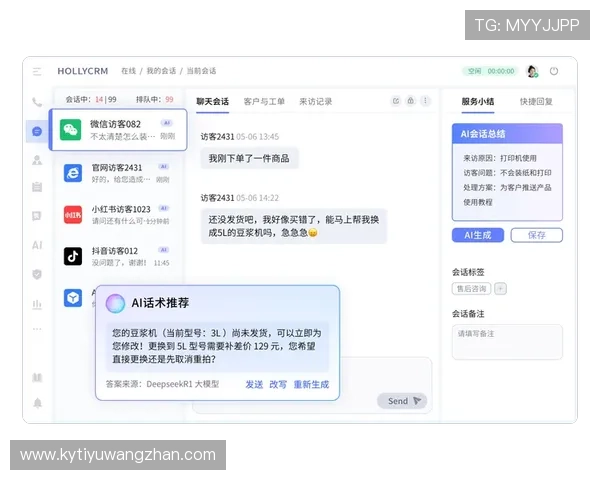The height and width of the screenshot is (480, 600).
Task: Click the 访客问题: 不会装纸和打印 line
Action: (x=507, y=173)
